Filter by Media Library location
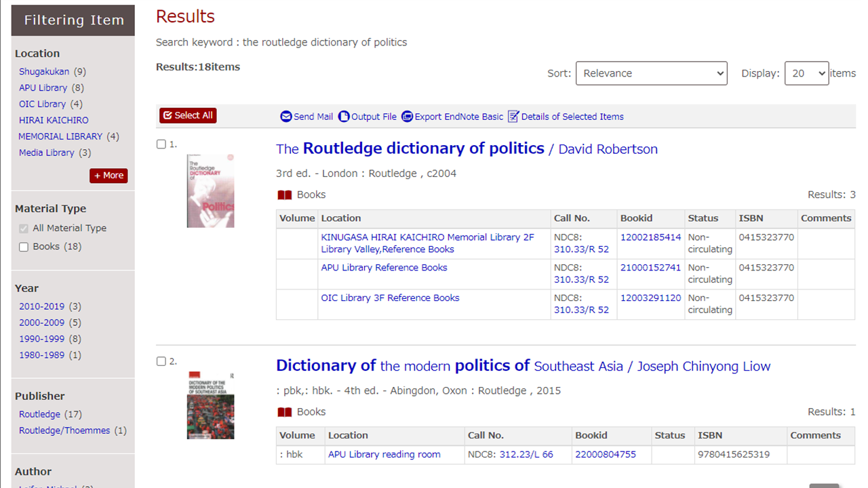868x488 pixels. (47, 153)
